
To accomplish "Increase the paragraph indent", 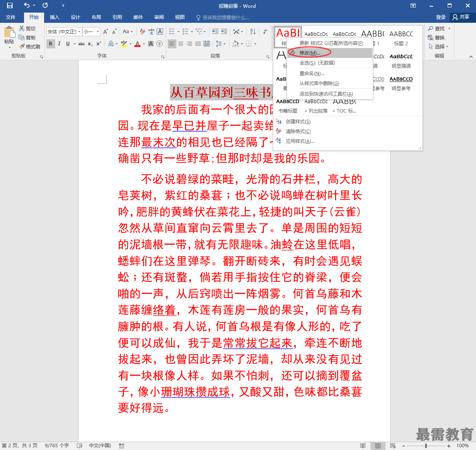I will pyautogui.click(x=224, y=31).
